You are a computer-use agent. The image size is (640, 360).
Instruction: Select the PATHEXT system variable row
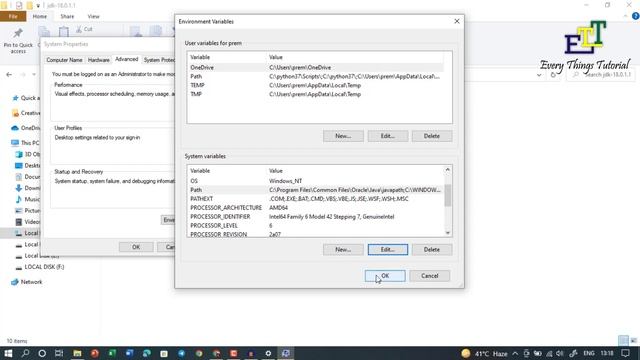pos(315,199)
